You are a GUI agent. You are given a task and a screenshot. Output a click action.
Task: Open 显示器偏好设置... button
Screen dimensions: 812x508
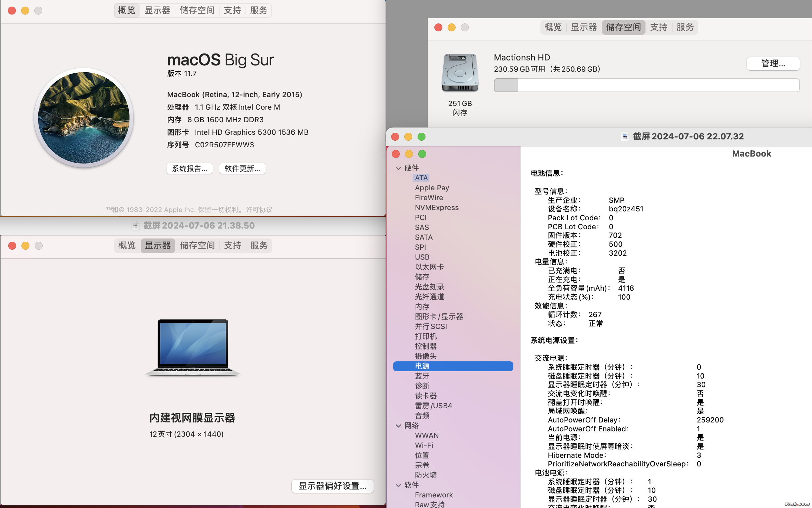[332, 486]
